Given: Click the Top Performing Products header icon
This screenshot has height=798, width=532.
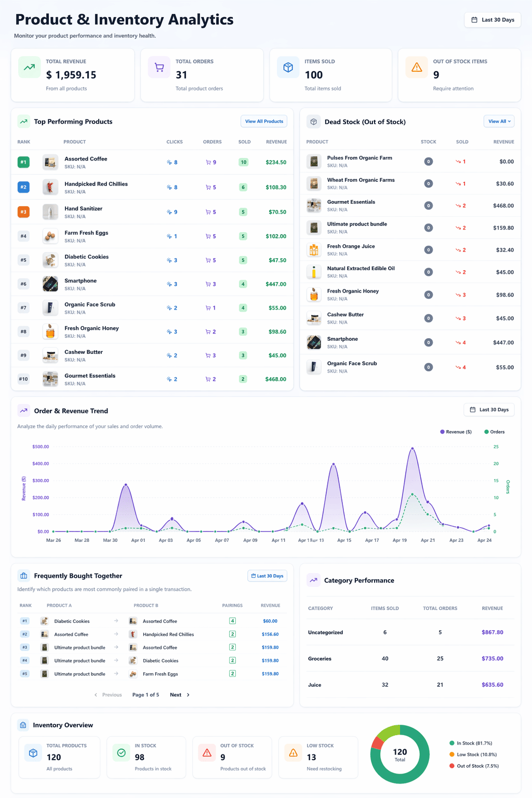Looking at the screenshot, I should coord(23,122).
